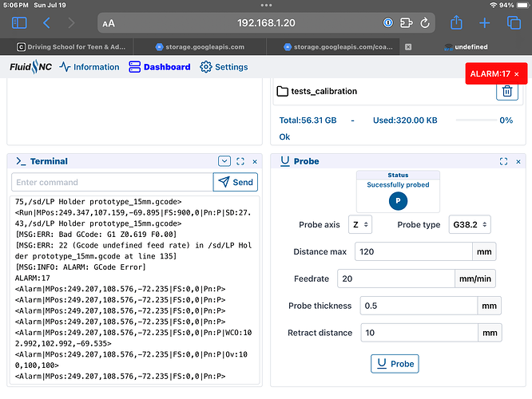Reload the page with the refresh icon

click(x=425, y=23)
